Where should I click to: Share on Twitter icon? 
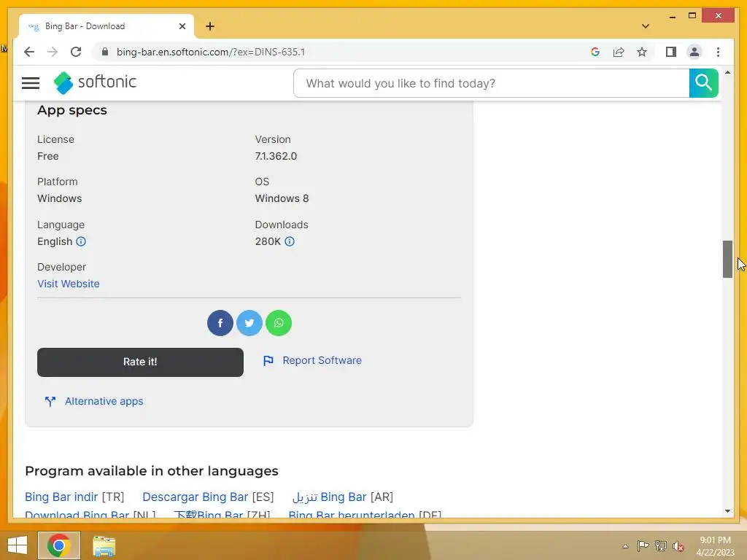pos(249,323)
